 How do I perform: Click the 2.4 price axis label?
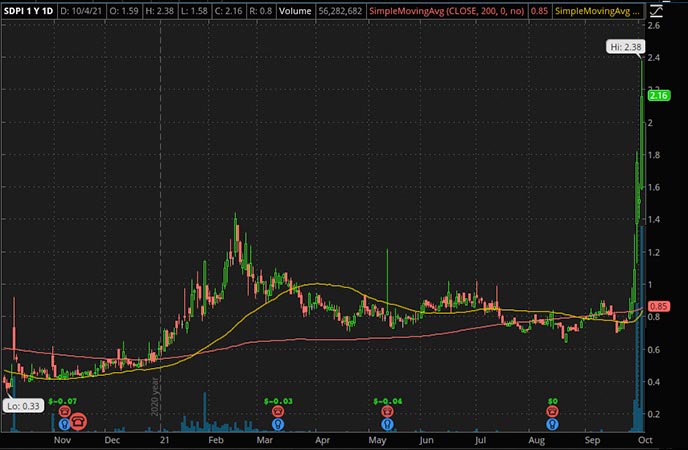point(653,57)
